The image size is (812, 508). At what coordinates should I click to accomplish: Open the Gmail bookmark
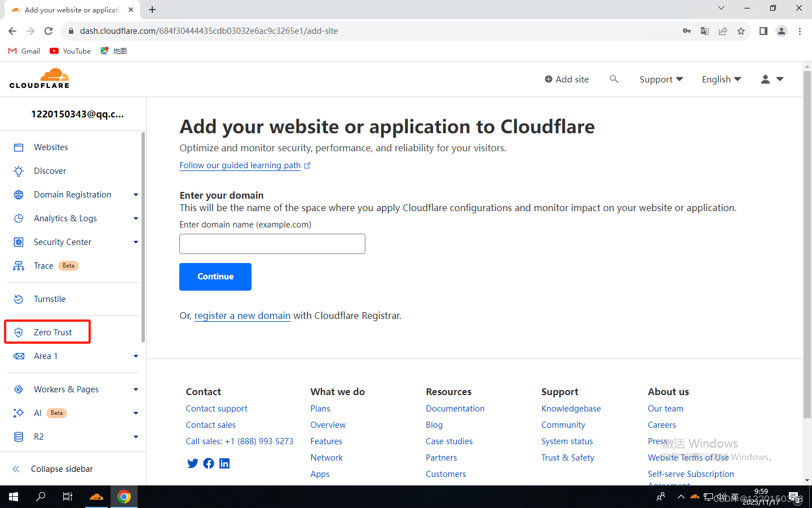click(24, 51)
